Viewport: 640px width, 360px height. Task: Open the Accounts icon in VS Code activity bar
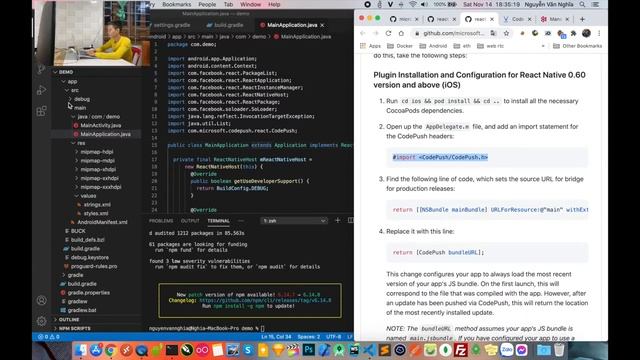tap(41, 300)
